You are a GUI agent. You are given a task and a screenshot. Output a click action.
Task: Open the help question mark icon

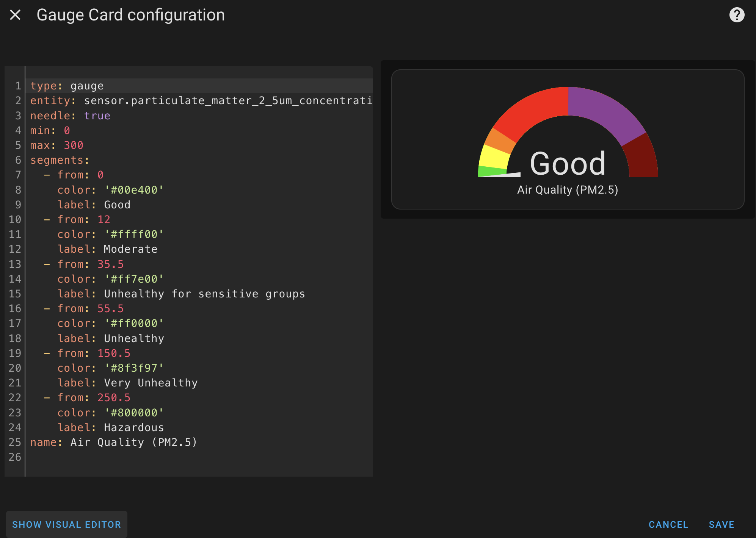coord(737,15)
